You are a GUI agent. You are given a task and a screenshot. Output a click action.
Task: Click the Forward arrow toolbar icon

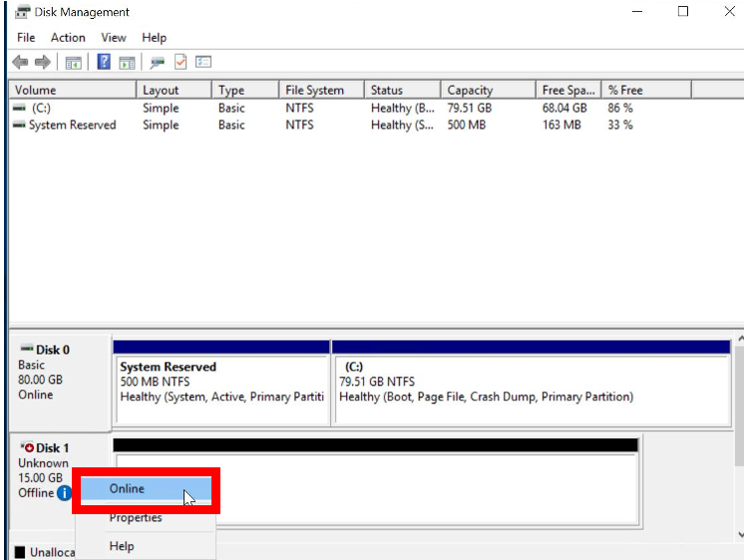pos(43,62)
